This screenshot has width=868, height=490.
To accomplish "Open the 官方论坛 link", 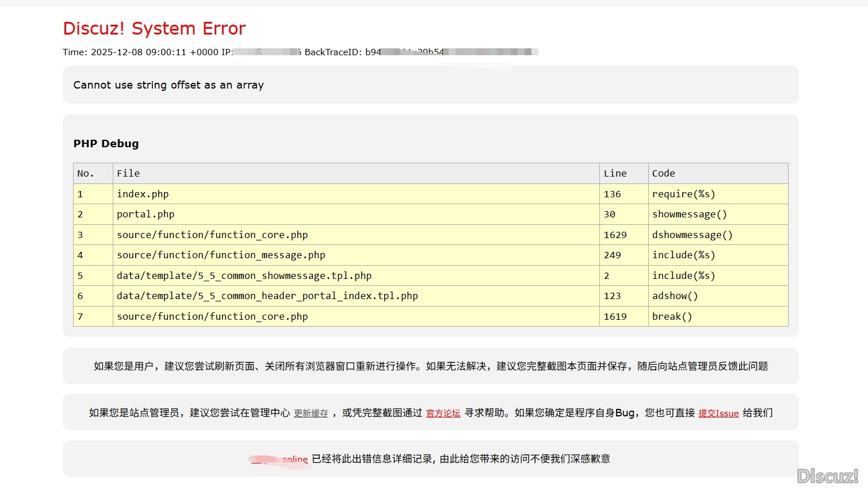I will 443,413.
